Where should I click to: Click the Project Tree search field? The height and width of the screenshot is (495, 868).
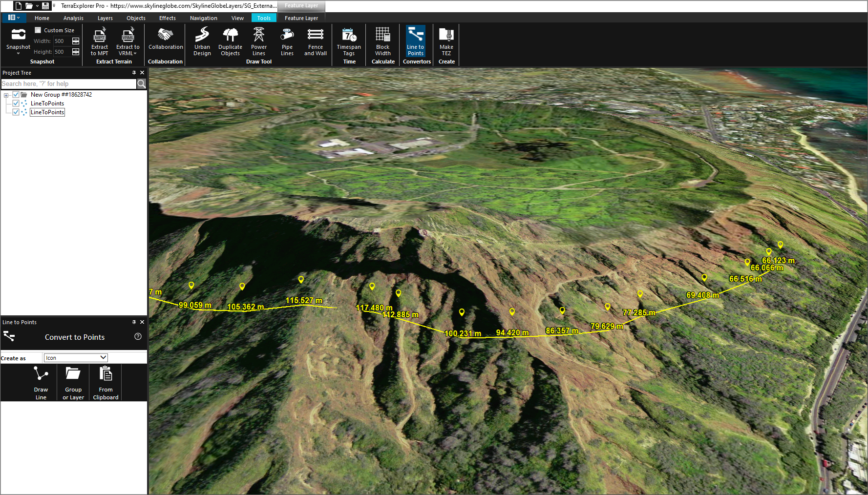click(x=68, y=84)
